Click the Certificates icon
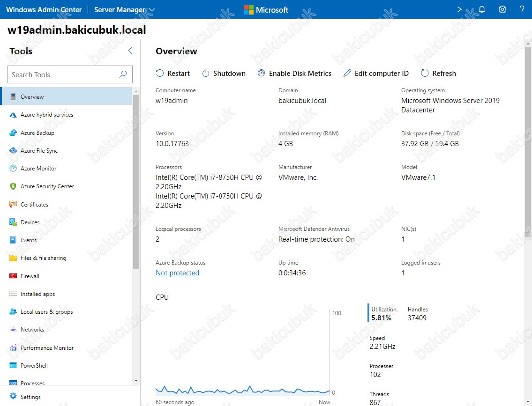Image resolution: width=532 pixels, height=406 pixels. 13,204
